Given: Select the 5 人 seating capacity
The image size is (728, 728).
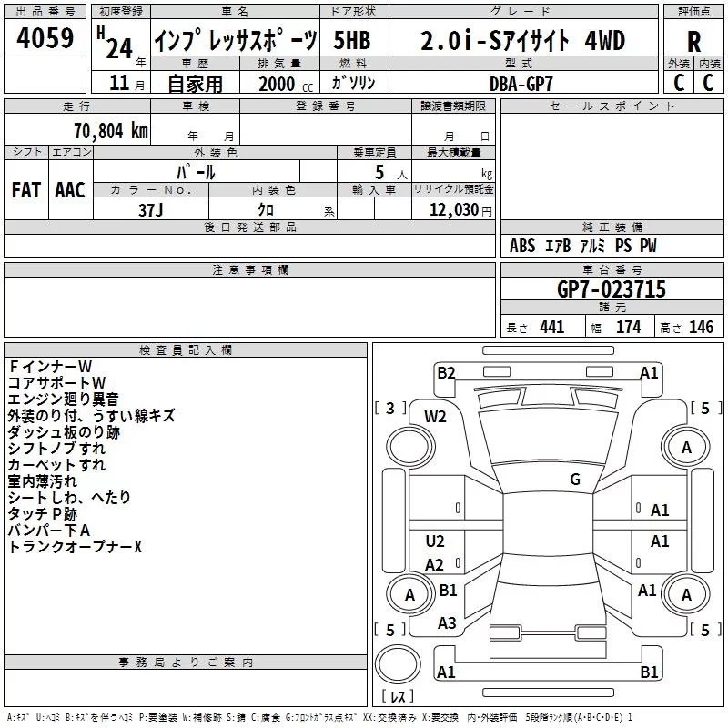Looking at the screenshot, I should point(390,173).
